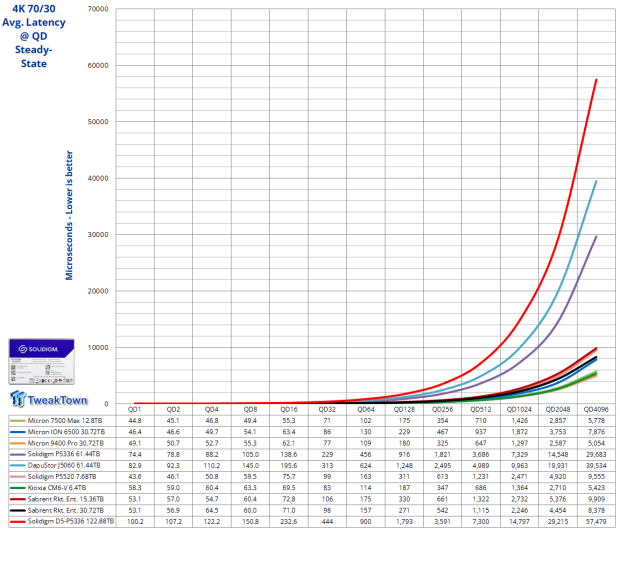
Task: Click the QD2048 column header
Action: tap(558, 409)
